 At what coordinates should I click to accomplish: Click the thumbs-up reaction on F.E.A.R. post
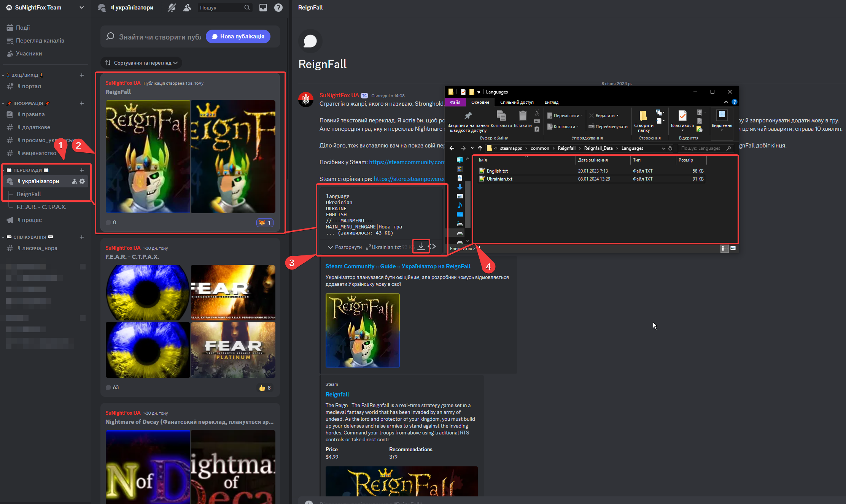265,388
